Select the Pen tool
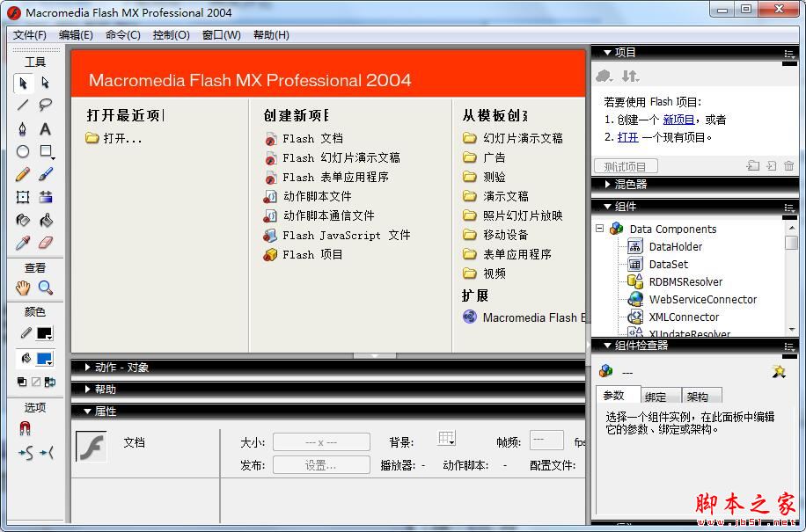The image size is (806, 532). [23, 128]
